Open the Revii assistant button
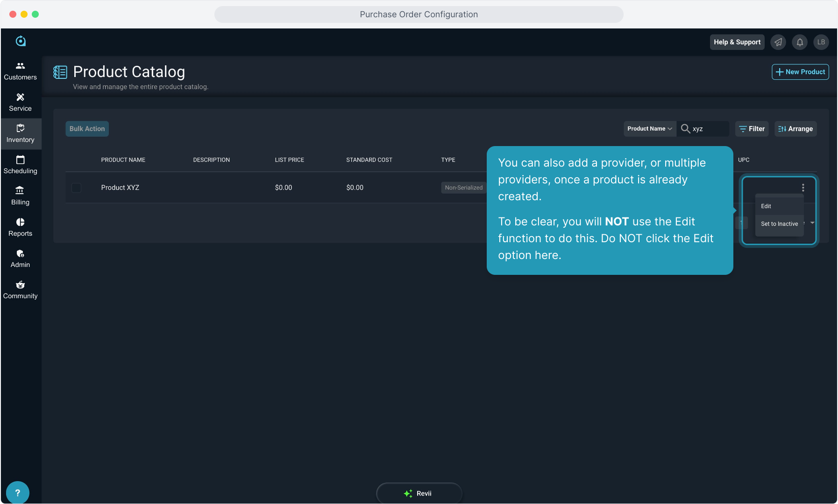Viewport: 838px width, 504px height. (419, 493)
